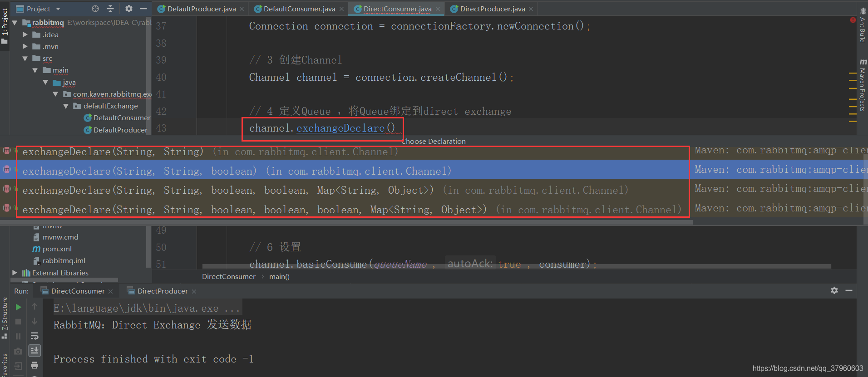
Task: Open the Z: Structure side tab
Action: [5, 318]
